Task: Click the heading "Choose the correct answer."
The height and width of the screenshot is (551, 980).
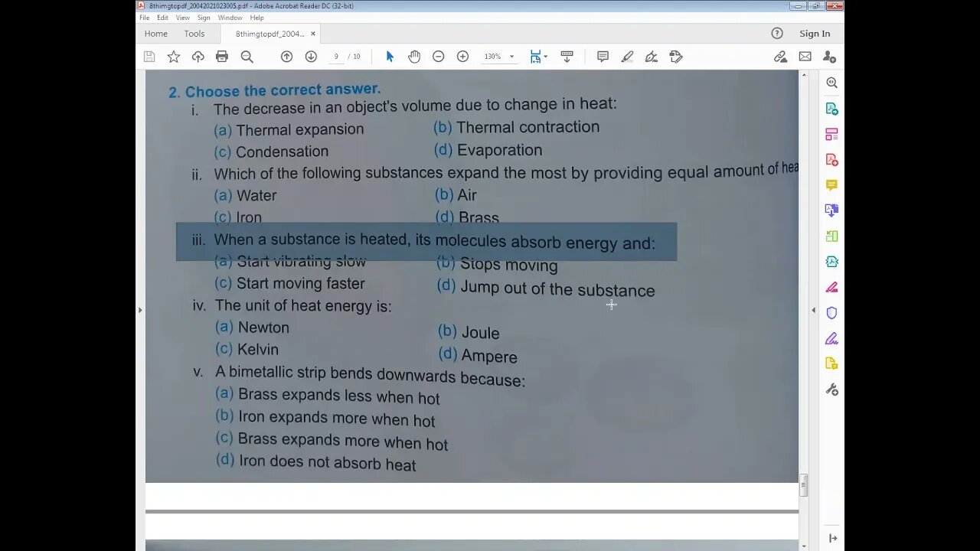Action: [x=283, y=90]
